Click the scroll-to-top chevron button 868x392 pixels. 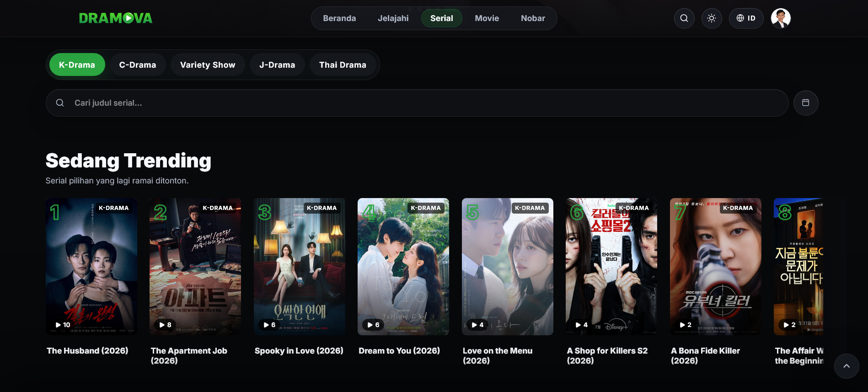847,366
